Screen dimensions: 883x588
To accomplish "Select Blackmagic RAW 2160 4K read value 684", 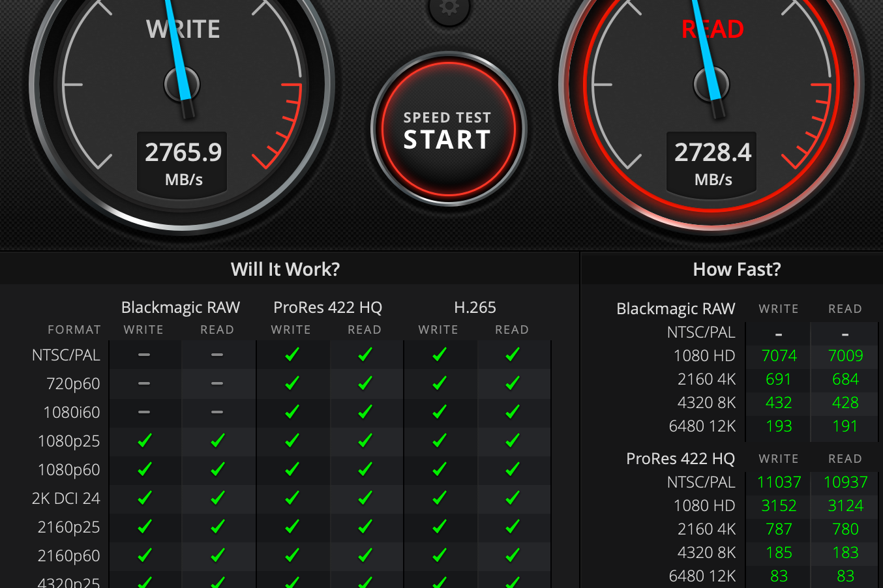I will click(x=845, y=379).
